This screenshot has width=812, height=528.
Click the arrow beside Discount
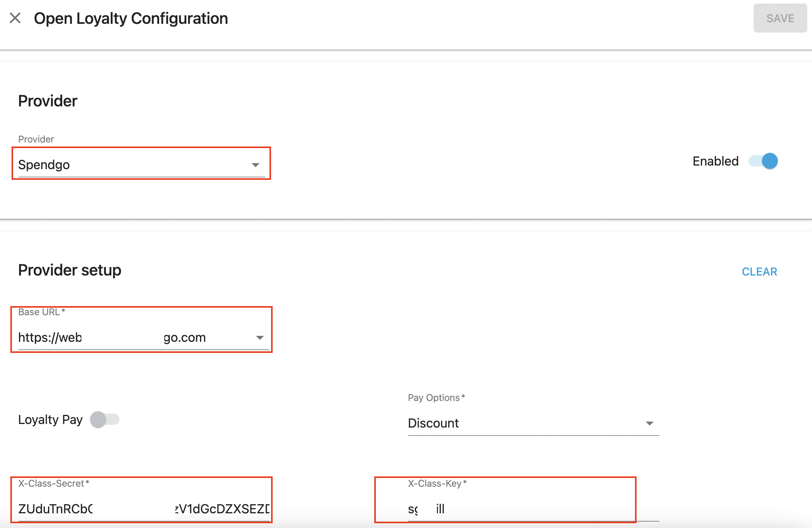click(x=650, y=424)
